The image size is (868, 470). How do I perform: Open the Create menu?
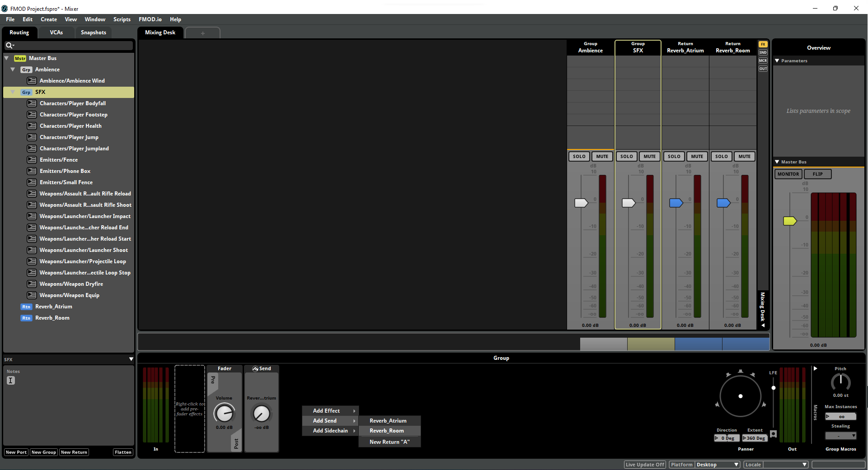(49, 19)
